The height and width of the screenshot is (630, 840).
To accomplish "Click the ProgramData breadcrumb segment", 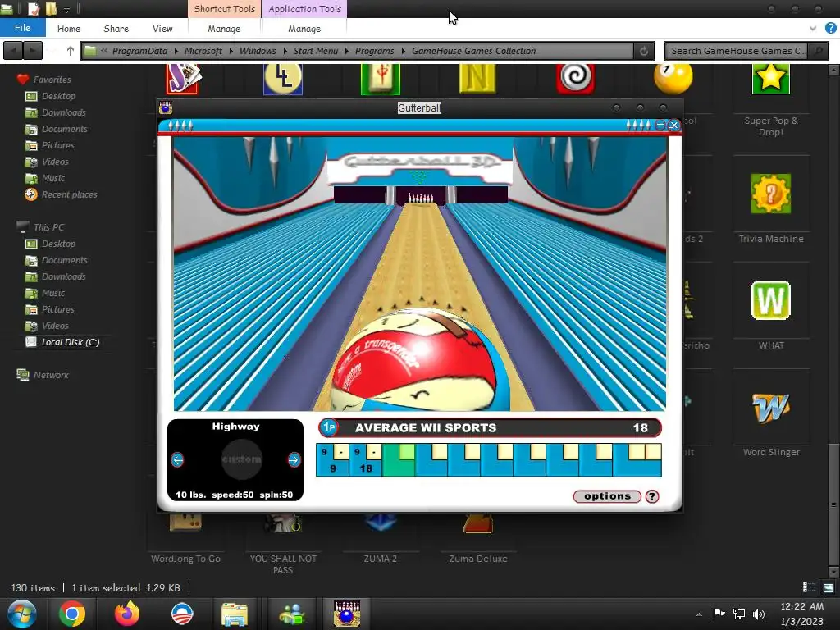I will pyautogui.click(x=139, y=51).
